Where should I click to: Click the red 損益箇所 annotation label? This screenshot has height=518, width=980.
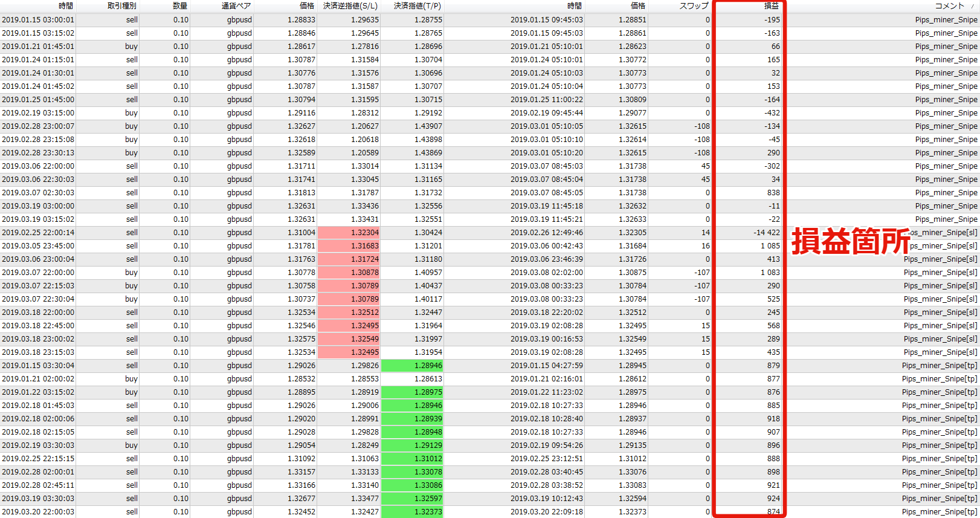(x=850, y=241)
